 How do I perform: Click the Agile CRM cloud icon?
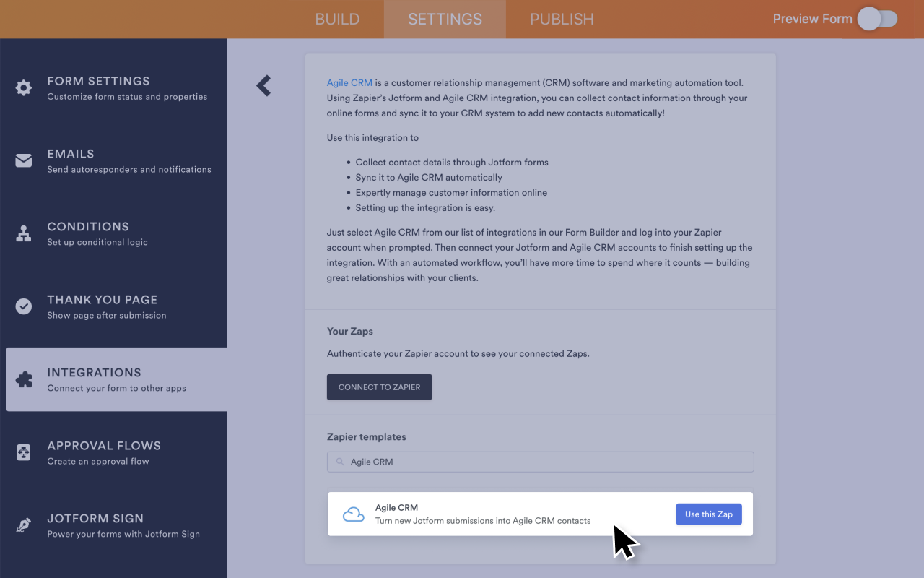353,514
